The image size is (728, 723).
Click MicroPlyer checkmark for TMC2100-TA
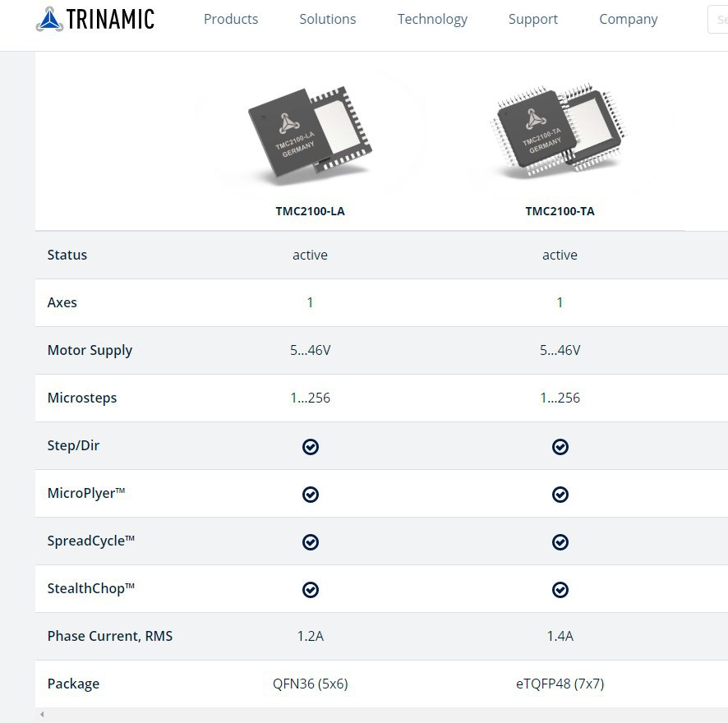tap(560, 495)
